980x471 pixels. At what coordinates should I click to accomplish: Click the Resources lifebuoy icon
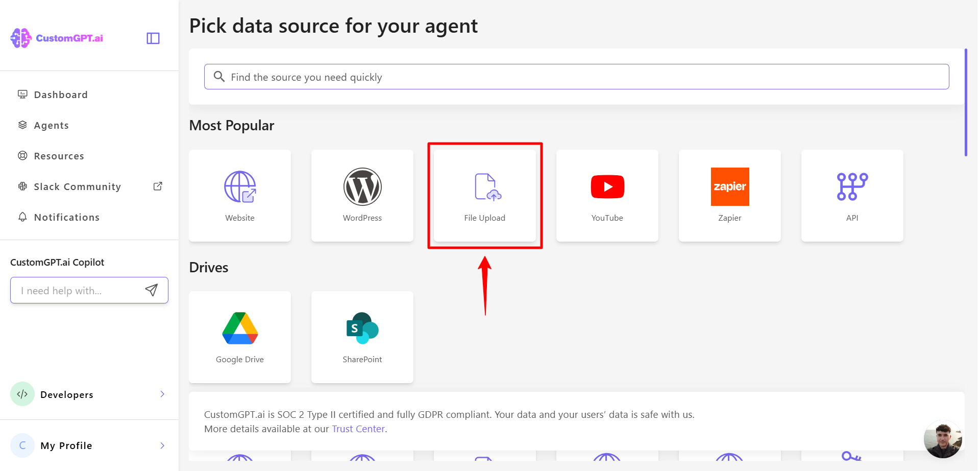pos(22,156)
